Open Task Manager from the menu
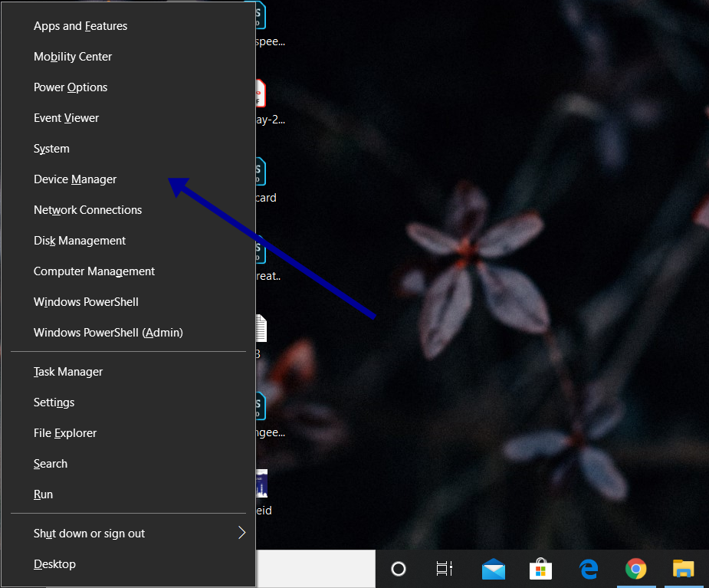 pyautogui.click(x=67, y=371)
